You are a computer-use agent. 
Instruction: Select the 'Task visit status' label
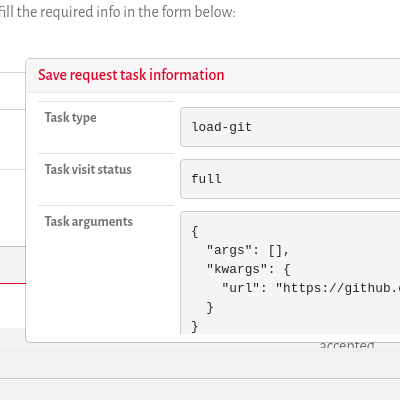pos(88,169)
